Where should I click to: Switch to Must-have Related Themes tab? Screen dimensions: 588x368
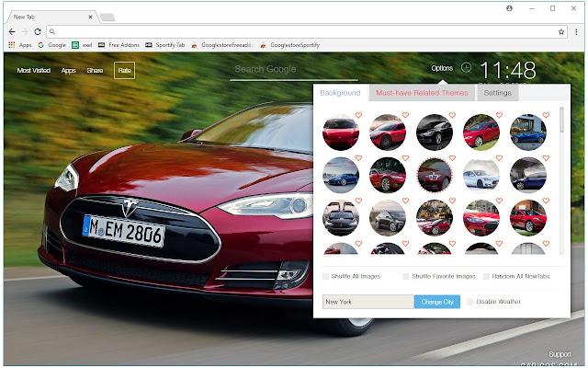423,93
